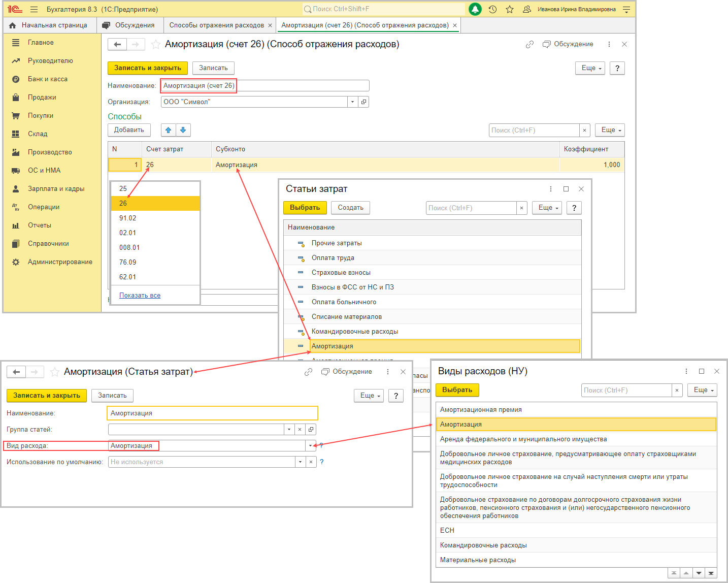This screenshot has height=583, width=728.
Task: Select ЕСН in Виды расходов (НУ) list
Action: tap(576, 531)
